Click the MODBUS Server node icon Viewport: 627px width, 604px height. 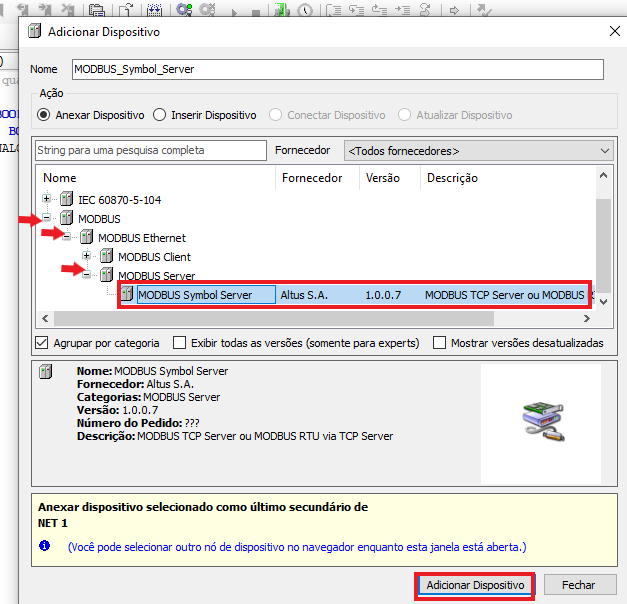(107, 275)
